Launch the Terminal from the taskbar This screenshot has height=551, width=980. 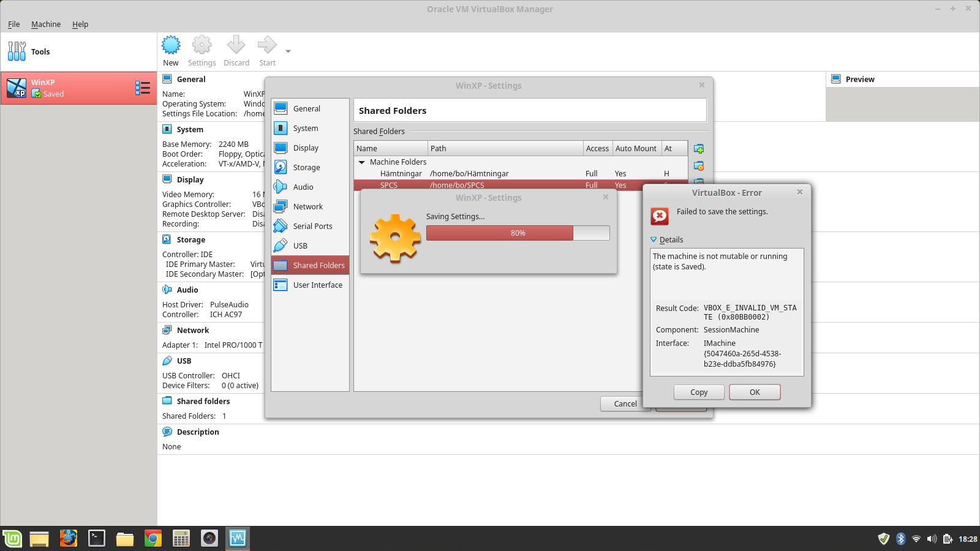[x=97, y=538]
